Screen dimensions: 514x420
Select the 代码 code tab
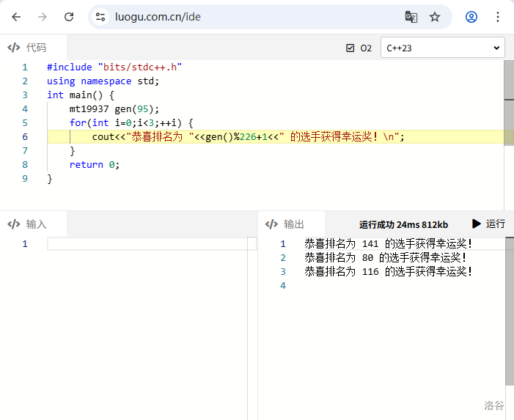28,48
